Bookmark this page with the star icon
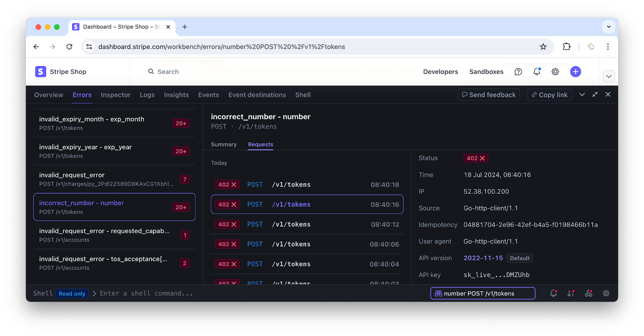644x336 pixels. 543,47
